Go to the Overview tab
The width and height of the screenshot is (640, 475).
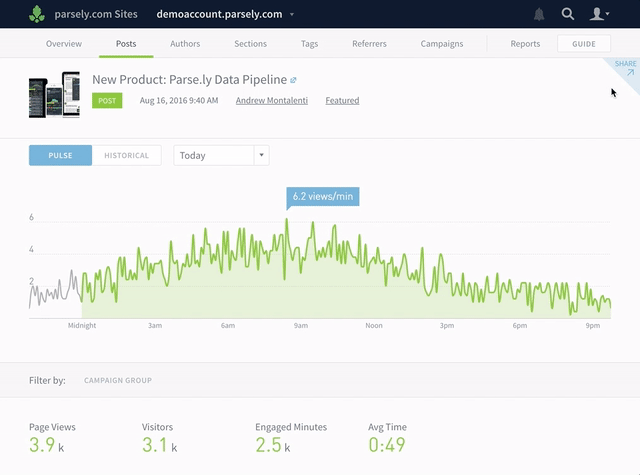tap(64, 44)
